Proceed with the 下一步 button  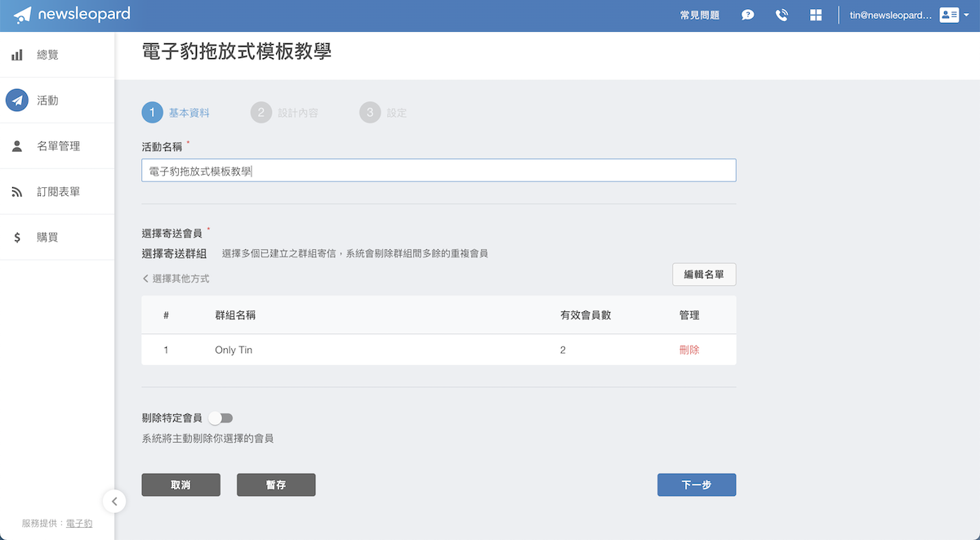tap(697, 484)
